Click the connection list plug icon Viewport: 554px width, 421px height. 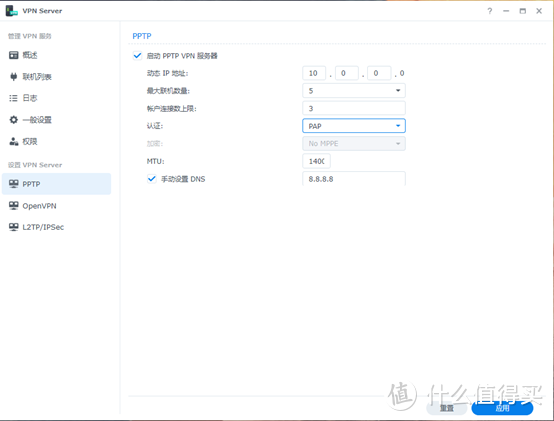coord(13,77)
